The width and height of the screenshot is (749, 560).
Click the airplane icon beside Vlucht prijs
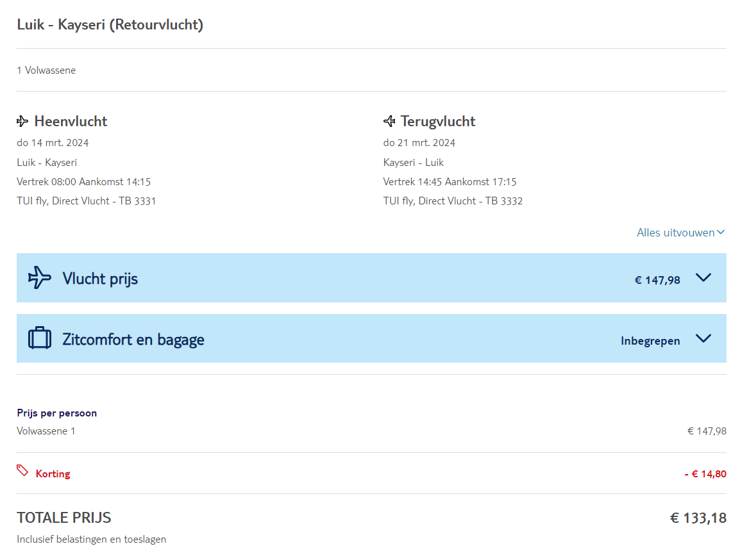40,277
